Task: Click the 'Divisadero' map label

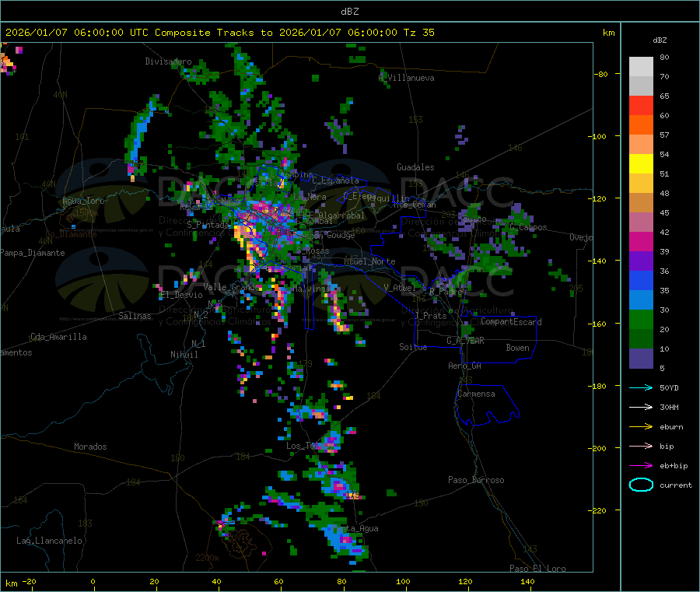Action: point(168,61)
